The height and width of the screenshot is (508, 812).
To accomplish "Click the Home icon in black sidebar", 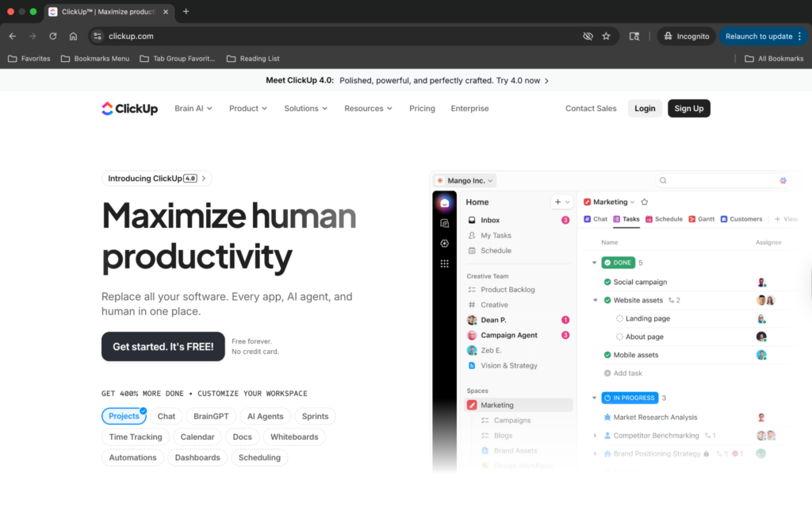I will coord(444,203).
